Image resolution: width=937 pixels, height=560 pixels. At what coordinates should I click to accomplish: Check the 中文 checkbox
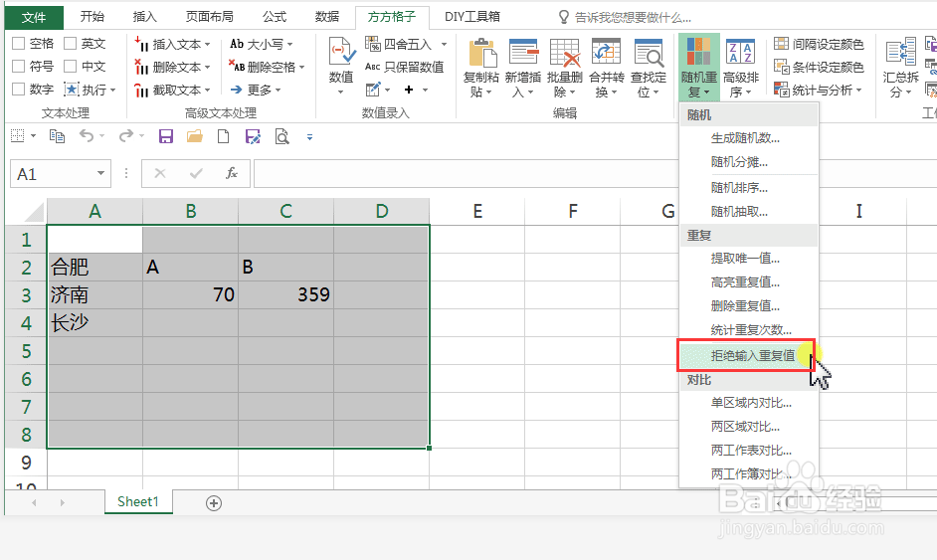point(71,67)
